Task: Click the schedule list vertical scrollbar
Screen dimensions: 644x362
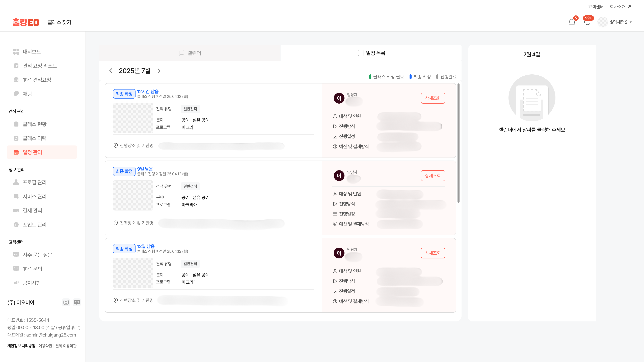Action: coord(459,143)
